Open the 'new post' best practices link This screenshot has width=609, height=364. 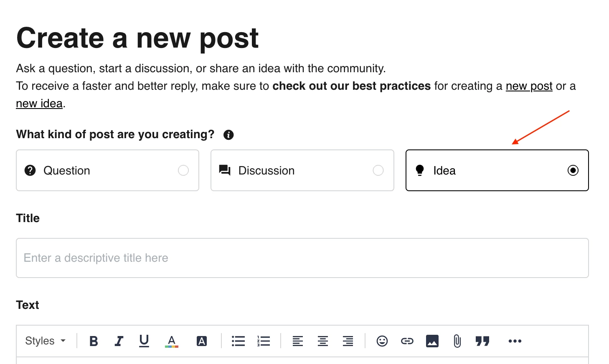click(x=529, y=86)
